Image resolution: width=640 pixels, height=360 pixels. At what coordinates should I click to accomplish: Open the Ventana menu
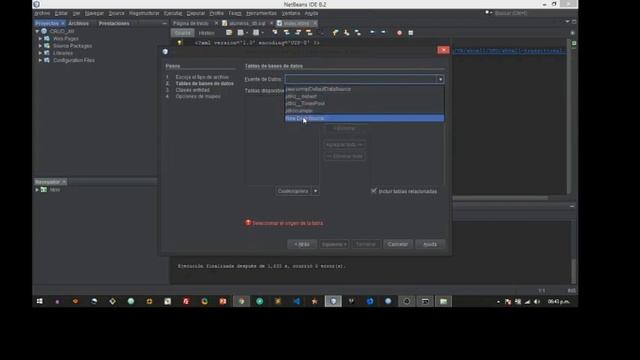tap(291, 13)
